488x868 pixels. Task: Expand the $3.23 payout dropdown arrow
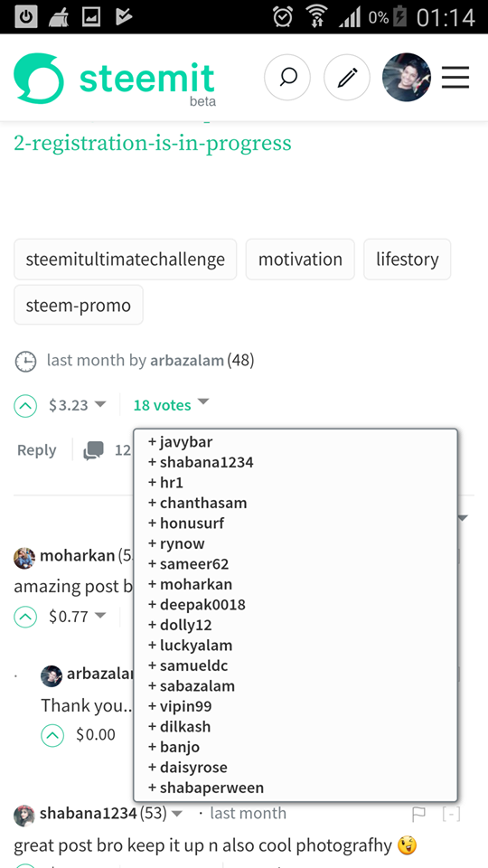100,404
